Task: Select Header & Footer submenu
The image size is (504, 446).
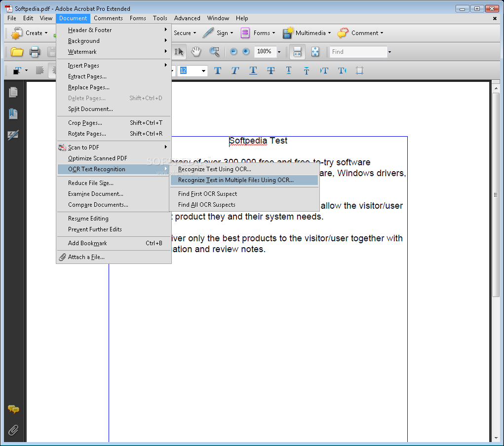Action: pos(114,30)
